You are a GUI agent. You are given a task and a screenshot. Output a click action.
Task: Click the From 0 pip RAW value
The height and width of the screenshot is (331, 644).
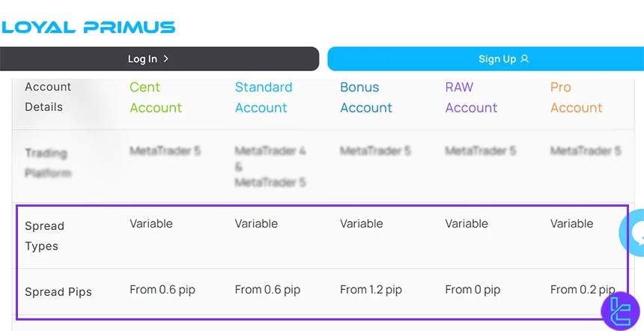pos(473,290)
